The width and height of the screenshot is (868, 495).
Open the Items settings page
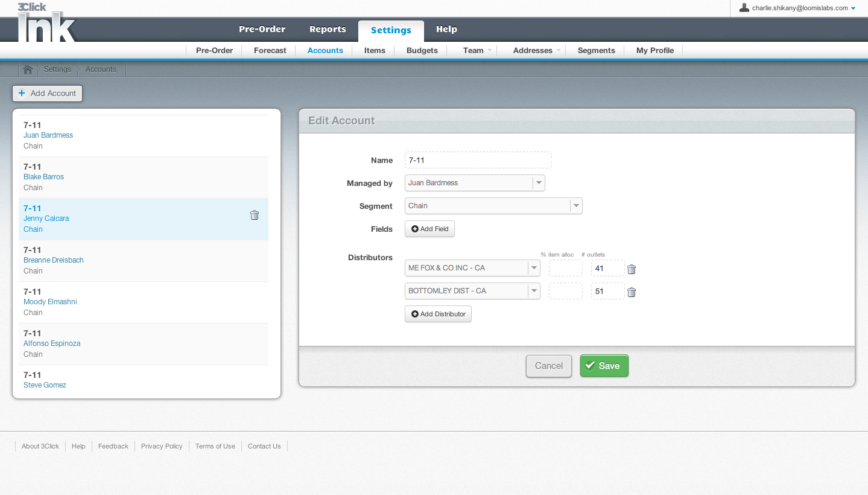(375, 51)
